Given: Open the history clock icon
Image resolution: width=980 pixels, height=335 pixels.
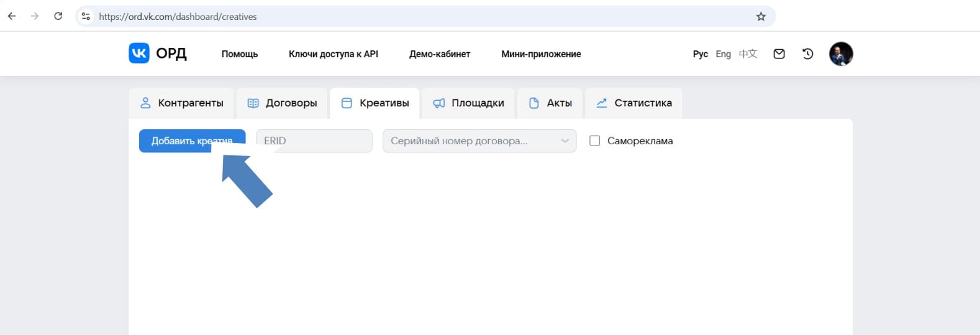Looking at the screenshot, I should coord(807,54).
